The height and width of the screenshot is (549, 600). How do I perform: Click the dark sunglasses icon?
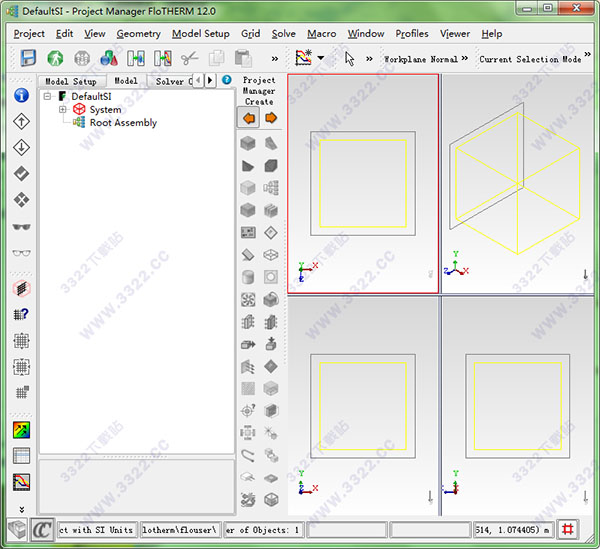tap(21, 227)
